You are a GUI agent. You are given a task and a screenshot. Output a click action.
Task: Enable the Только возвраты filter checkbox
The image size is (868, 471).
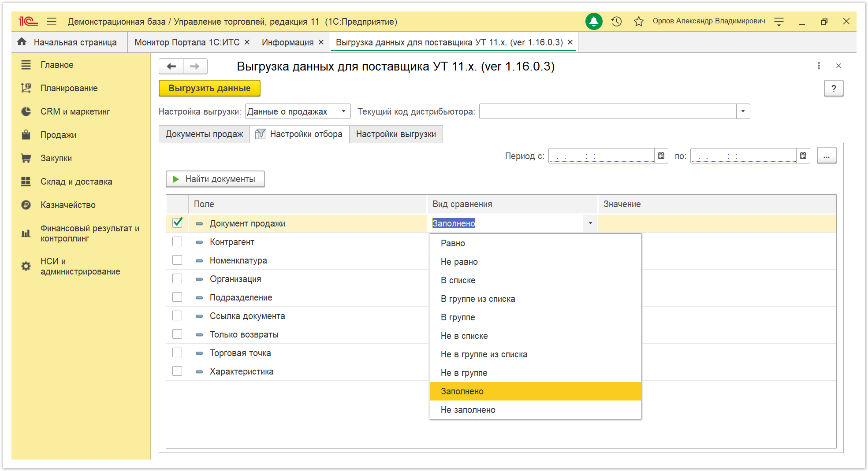click(x=177, y=334)
